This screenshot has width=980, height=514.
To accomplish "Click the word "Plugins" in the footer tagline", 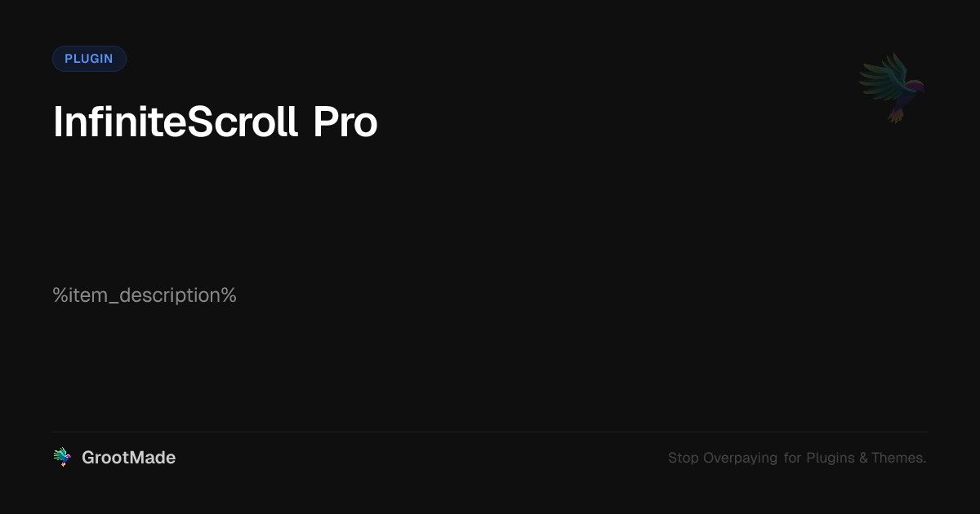I will point(831,458).
